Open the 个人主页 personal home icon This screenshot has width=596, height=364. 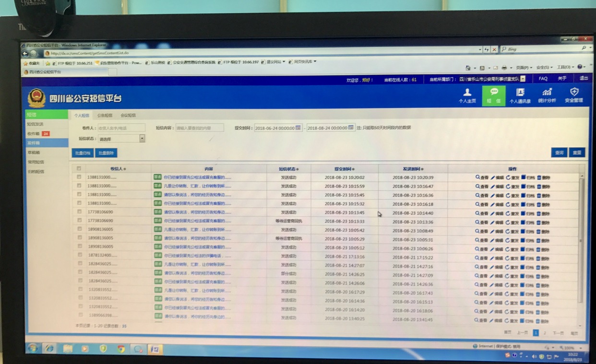(467, 93)
